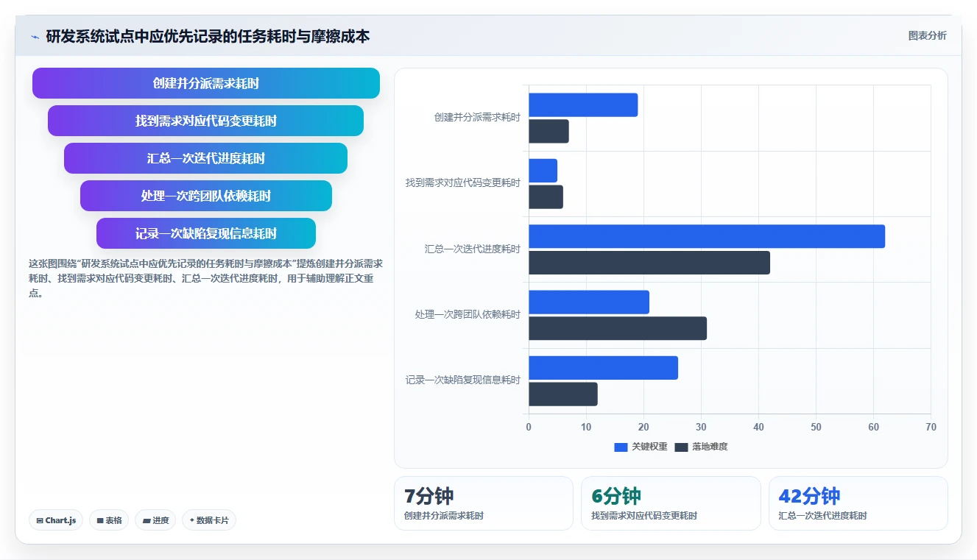Image resolution: width=977 pixels, height=560 pixels.
Task: Click the 进度 tag chip
Action: tap(155, 520)
